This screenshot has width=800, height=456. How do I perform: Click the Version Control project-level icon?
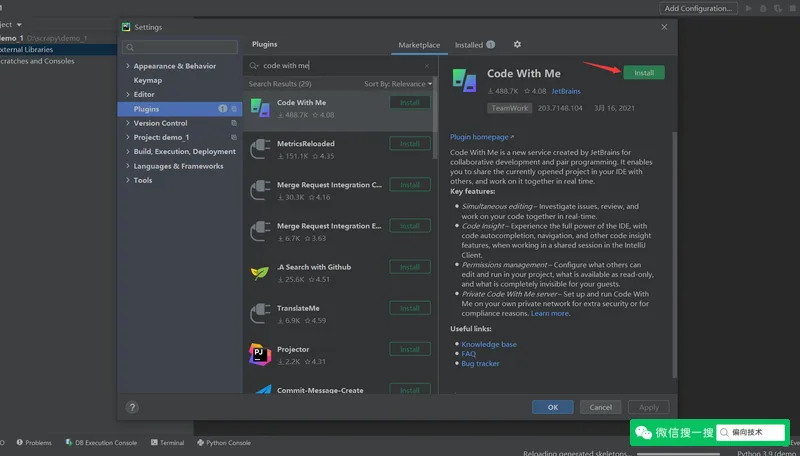click(234, 123)
